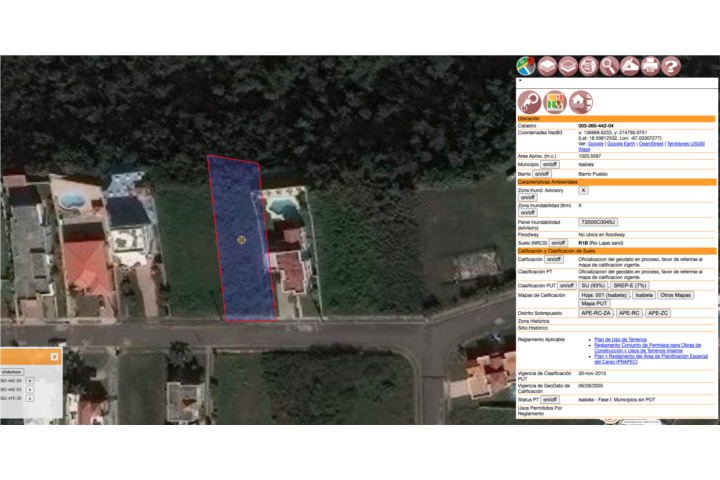
Task: Click the house icon in info panel
Action: 580,101
